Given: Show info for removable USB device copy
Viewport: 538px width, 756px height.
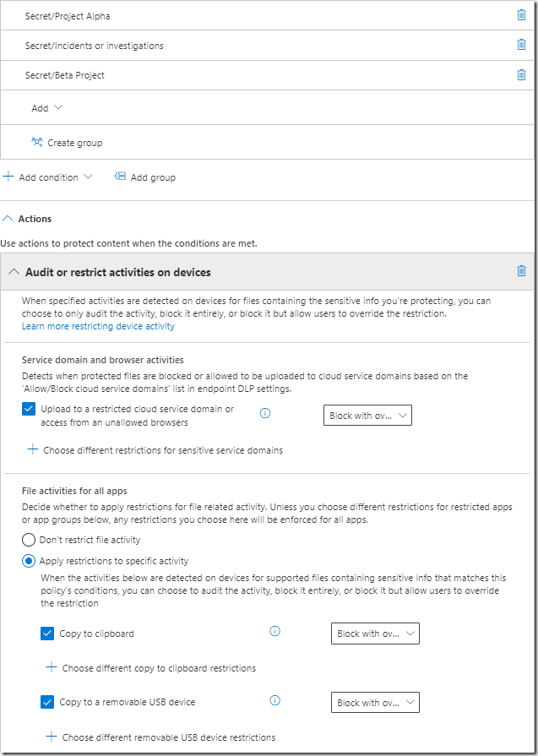Looking at the screenshot, I should tap(274, 700).
